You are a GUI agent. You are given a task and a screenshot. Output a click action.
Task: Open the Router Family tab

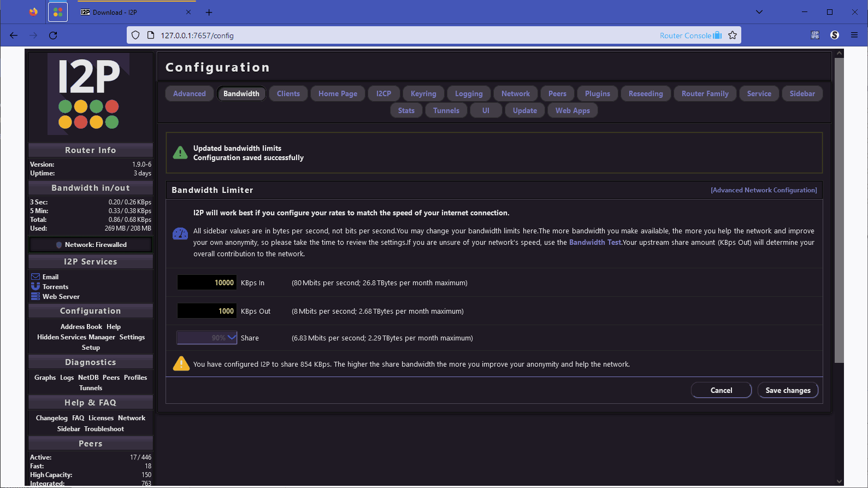pos(705,93)
